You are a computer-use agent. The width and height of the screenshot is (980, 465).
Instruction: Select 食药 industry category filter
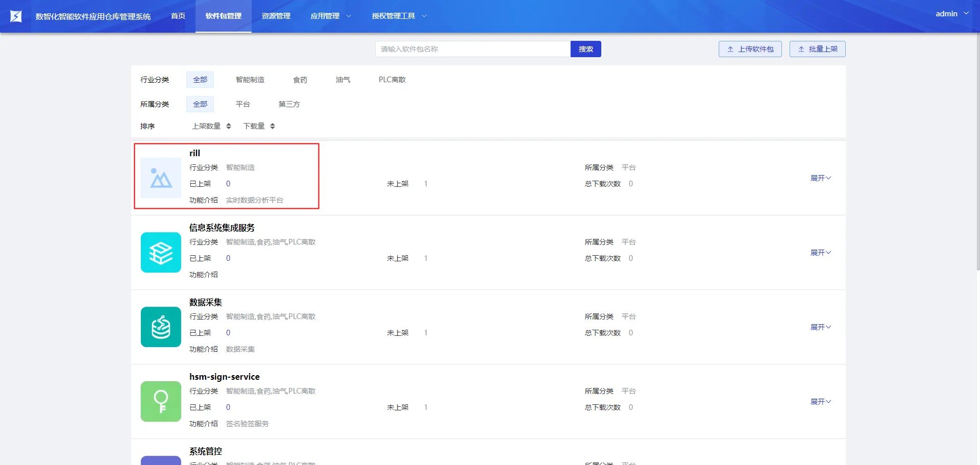click(x=300, y=80)
